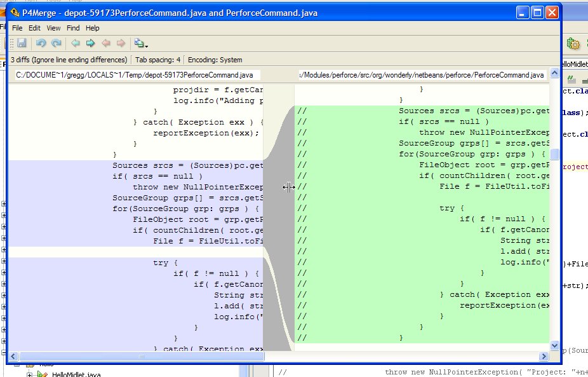Click the vertical scrollbar up arrow

coord(554,73)
